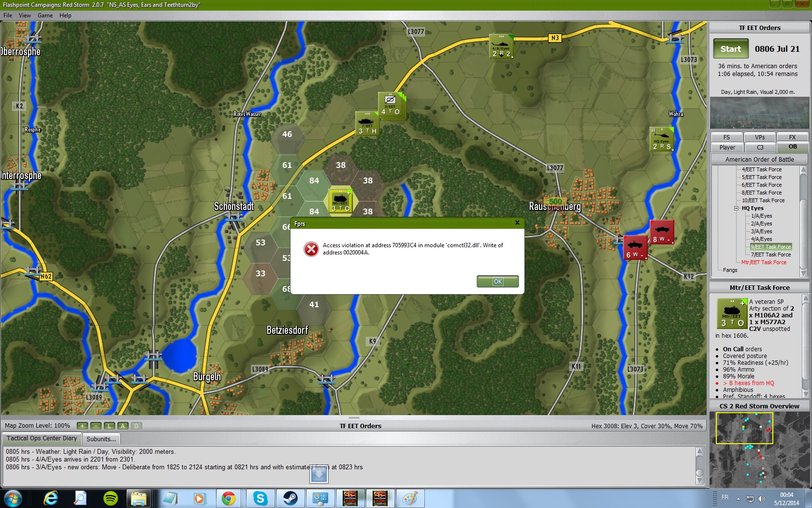Select 2/A/Eyes in tree
812x508 pixels.
tap(761, 224)
